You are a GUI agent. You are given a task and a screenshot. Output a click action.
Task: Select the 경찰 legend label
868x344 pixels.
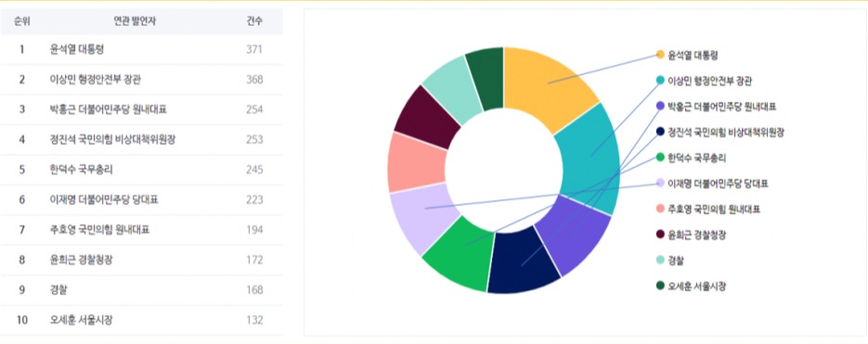tap(675, 261)
